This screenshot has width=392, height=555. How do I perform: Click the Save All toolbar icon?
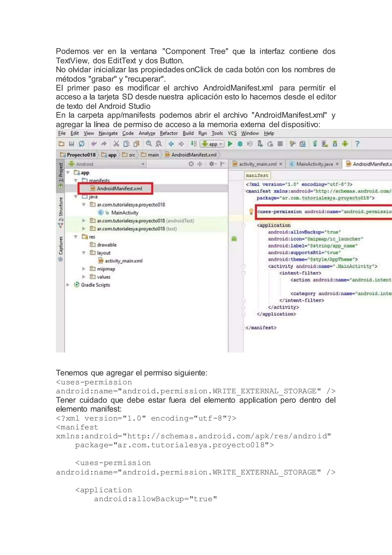[71, 144]
